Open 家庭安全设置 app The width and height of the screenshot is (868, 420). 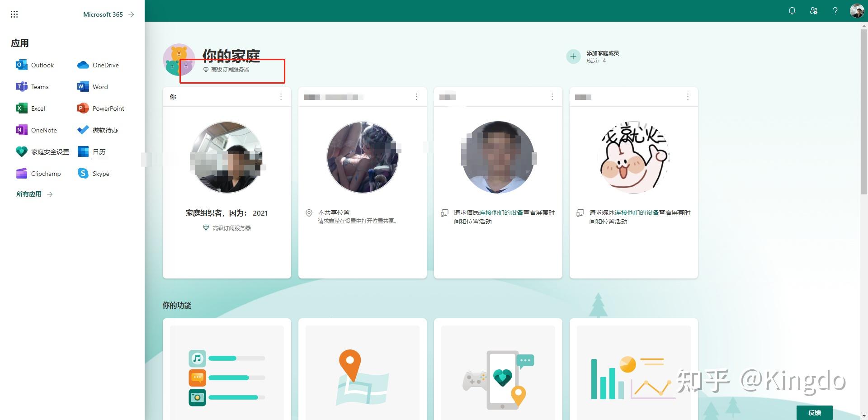42,152
